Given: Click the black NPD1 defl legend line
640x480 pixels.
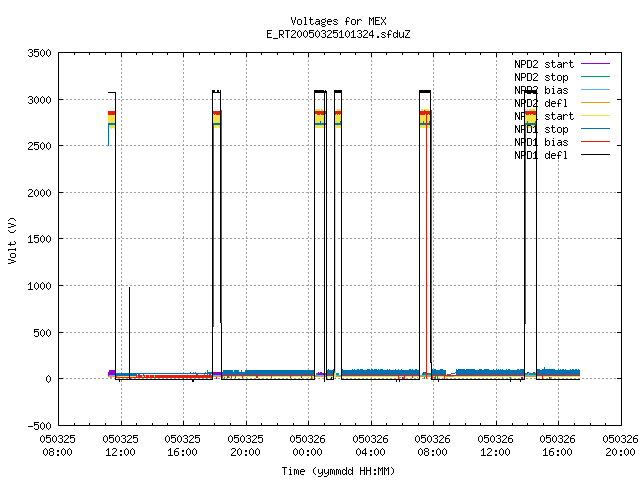Looking at the screenshot, I should coord(596,155).
